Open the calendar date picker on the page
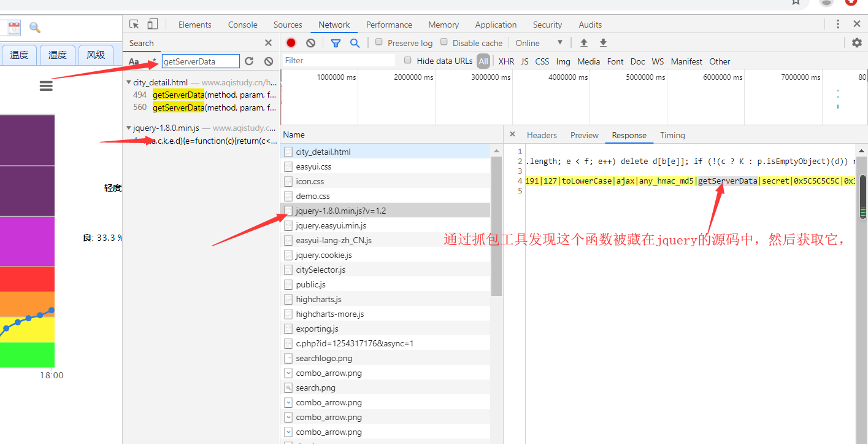The height and width of the screenshot is (444, 868). point(14,28)
